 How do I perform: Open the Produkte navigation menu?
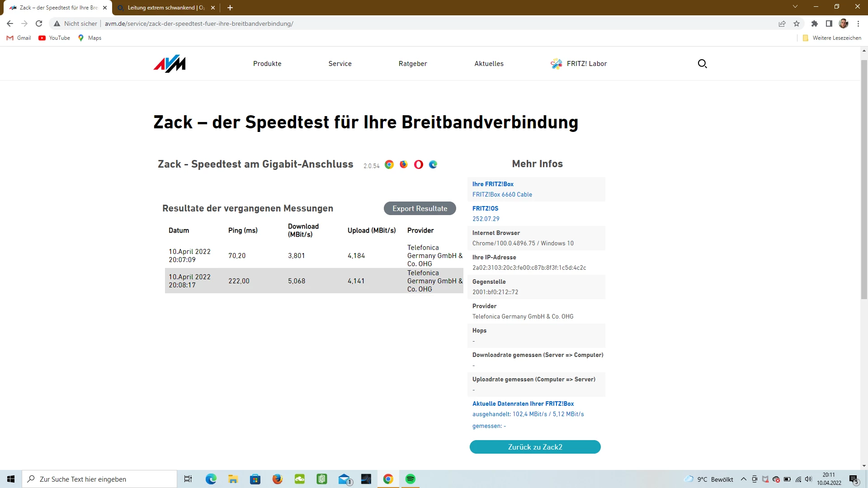(267, 64)
